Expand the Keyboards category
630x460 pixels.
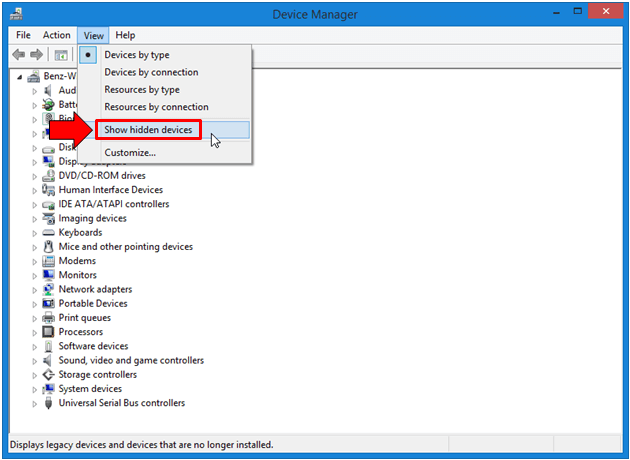click(x=35, y=233)
